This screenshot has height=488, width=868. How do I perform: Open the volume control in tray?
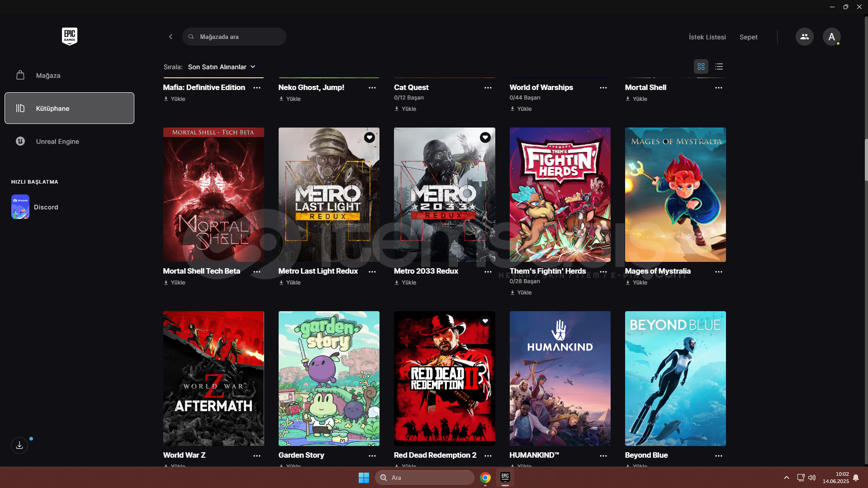click(812, 478)
